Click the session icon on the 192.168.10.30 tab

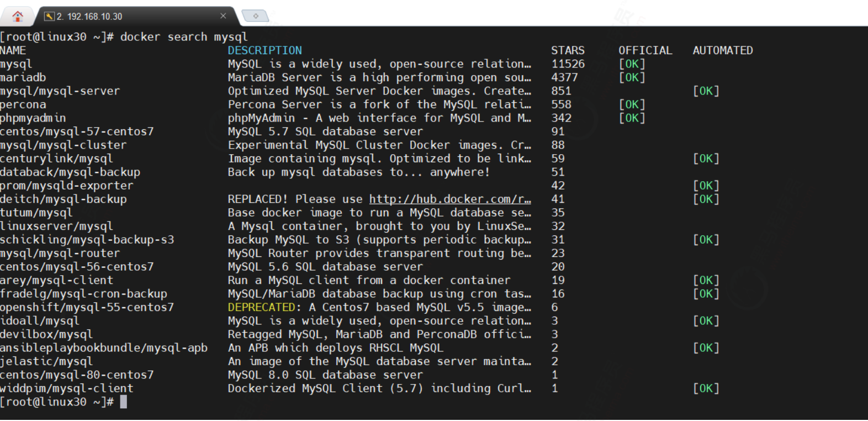[x=49, y=16]
